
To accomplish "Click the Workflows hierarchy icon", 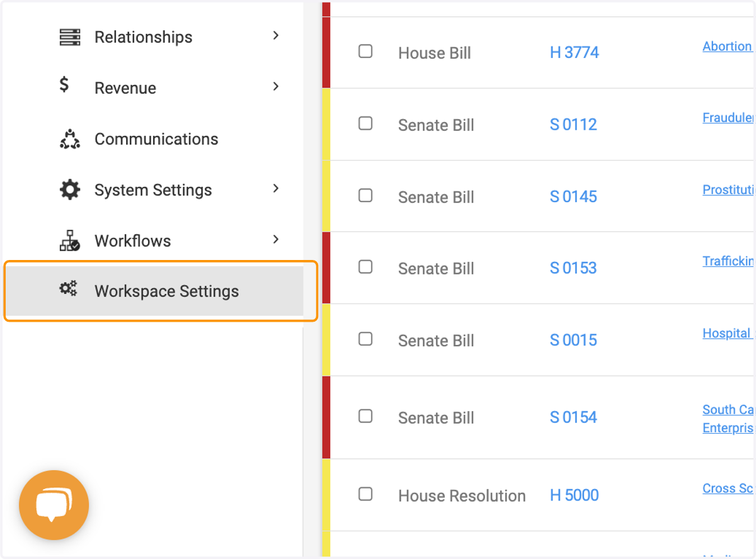I will [x=70, y=240].
